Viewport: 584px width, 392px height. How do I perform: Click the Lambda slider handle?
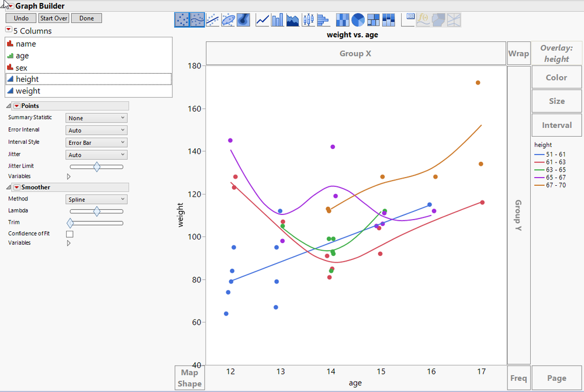point(97,211)
